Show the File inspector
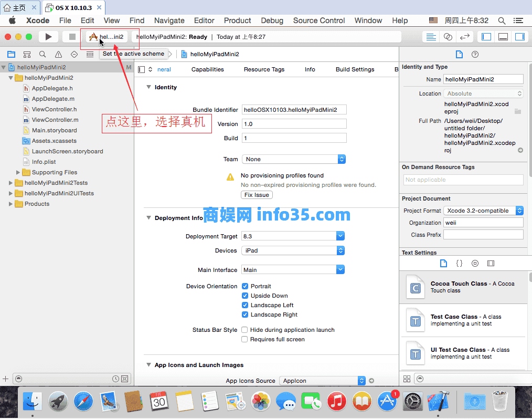Screen dimensions: 532x419 [459, 54]
